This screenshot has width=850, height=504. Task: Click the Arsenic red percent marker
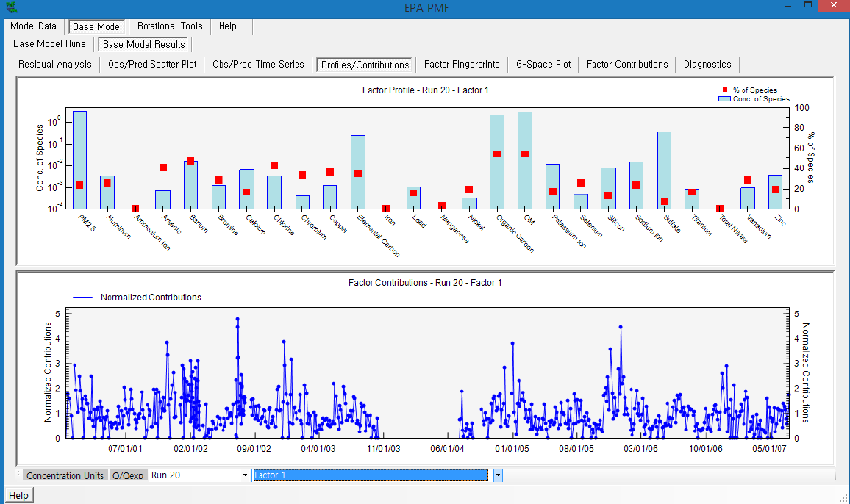pyautogui.click(x=163, y=168)
